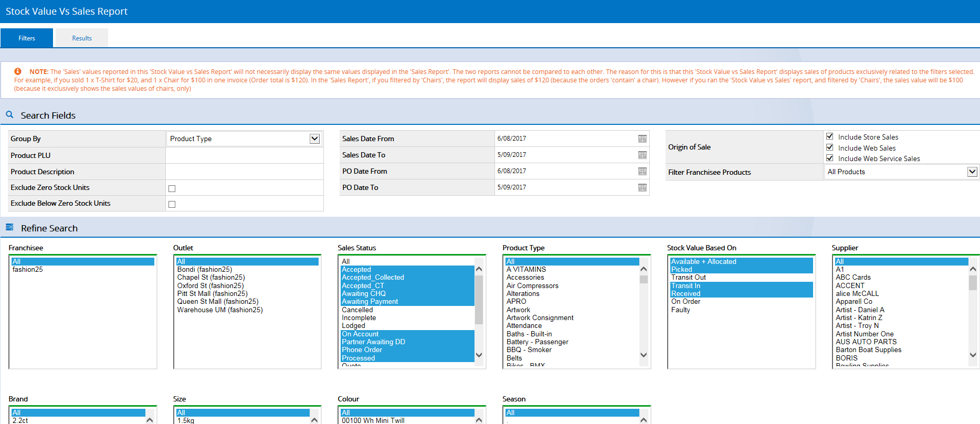This screenshot has width=980, height=424.
Task: Click Supplier list scroll up arrow
Action: 973,269
